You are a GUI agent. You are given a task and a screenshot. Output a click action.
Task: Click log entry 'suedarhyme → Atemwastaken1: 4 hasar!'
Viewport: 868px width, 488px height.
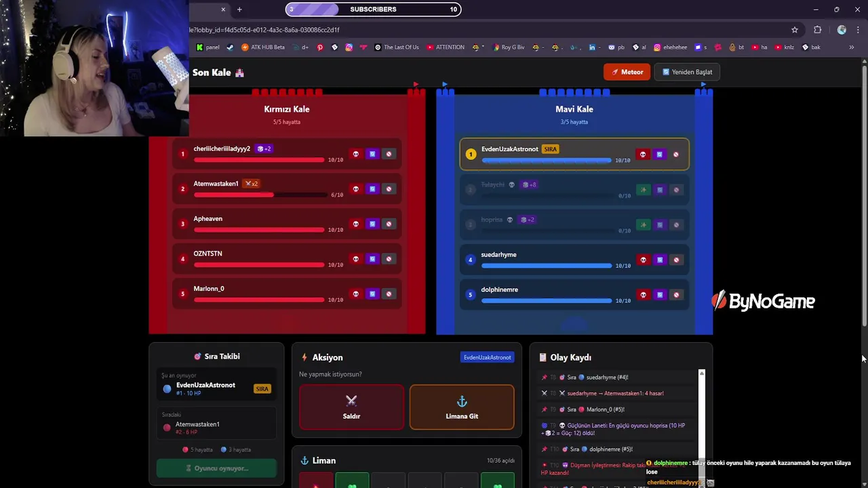pyautogui.click(x=615, y=393)
